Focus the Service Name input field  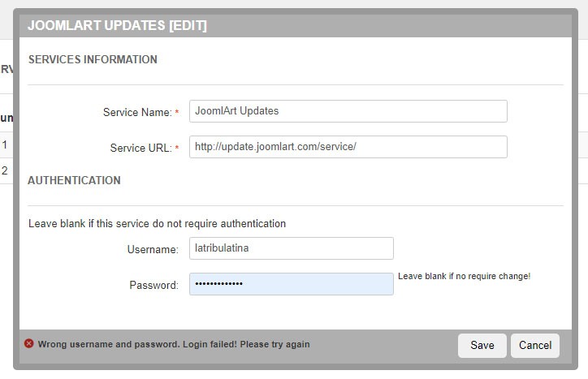click(x=348, y=111)
